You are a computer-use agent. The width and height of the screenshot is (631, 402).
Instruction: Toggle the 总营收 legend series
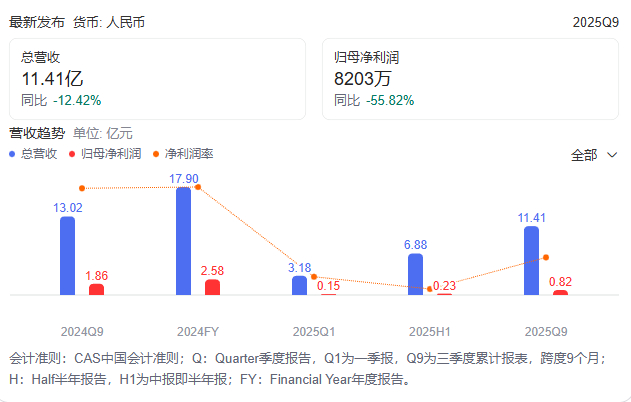[33, 154]
